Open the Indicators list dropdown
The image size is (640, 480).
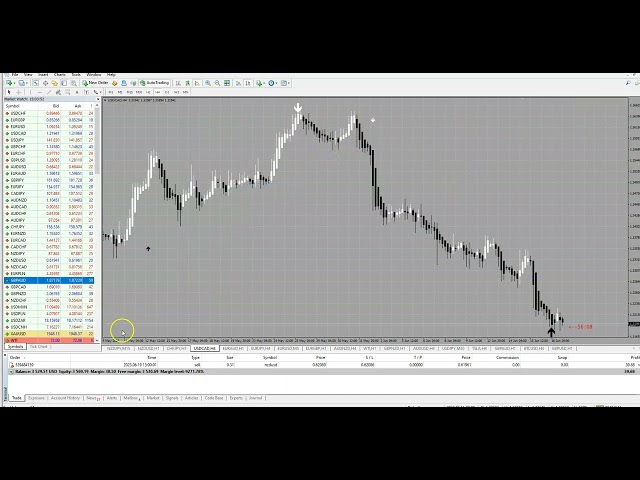click(x=263, y=83)
